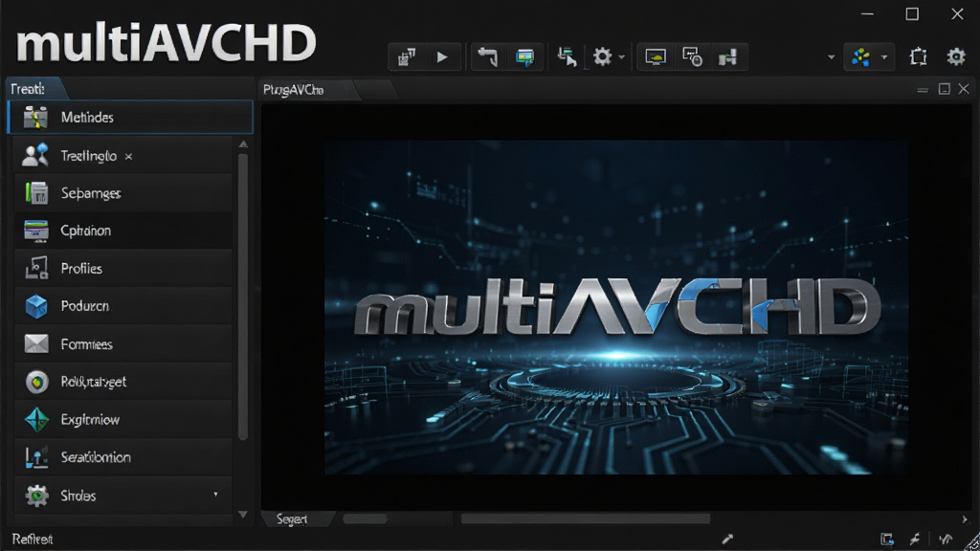This screenshot has height=551, width=980.
Task: Select Podurcn in the sidebar
Action: [122, 306]
